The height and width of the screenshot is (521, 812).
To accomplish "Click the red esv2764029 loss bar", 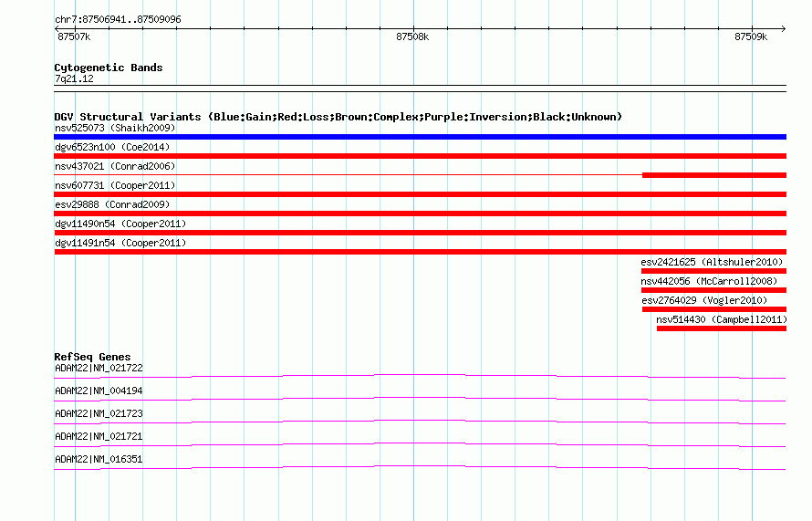I will click(x=714, y=309).
